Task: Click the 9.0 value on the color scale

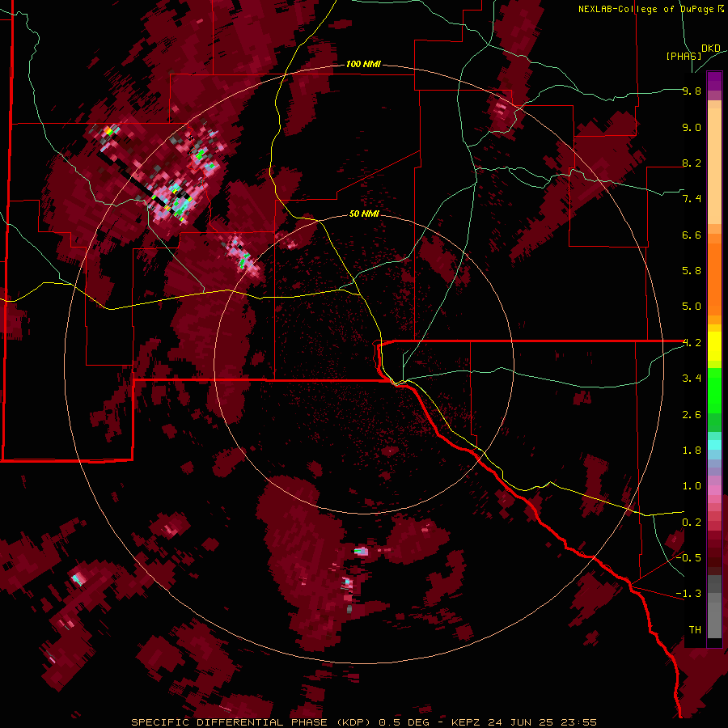Action: tap(692, 127)
